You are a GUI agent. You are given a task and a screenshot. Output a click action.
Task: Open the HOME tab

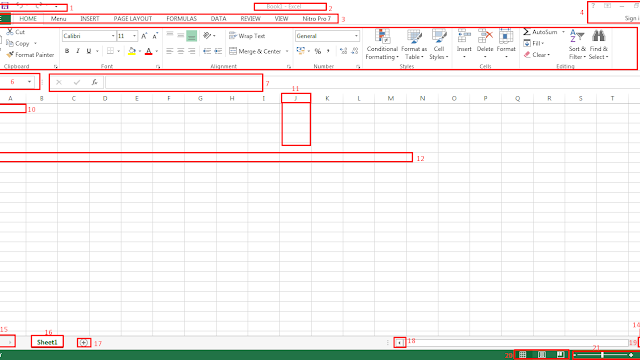28,19
